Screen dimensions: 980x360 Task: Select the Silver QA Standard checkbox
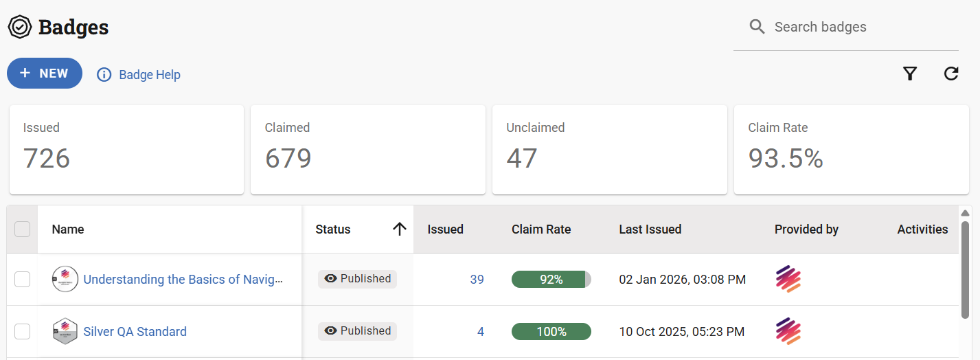coord(23,331)
